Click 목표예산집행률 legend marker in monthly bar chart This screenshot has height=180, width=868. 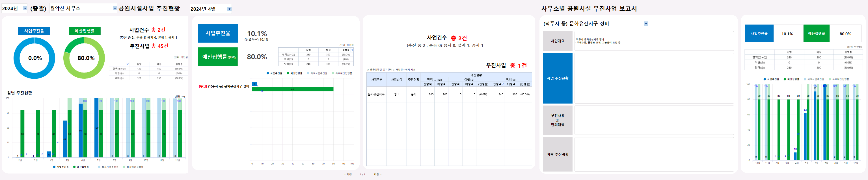[x=124, y=167]
